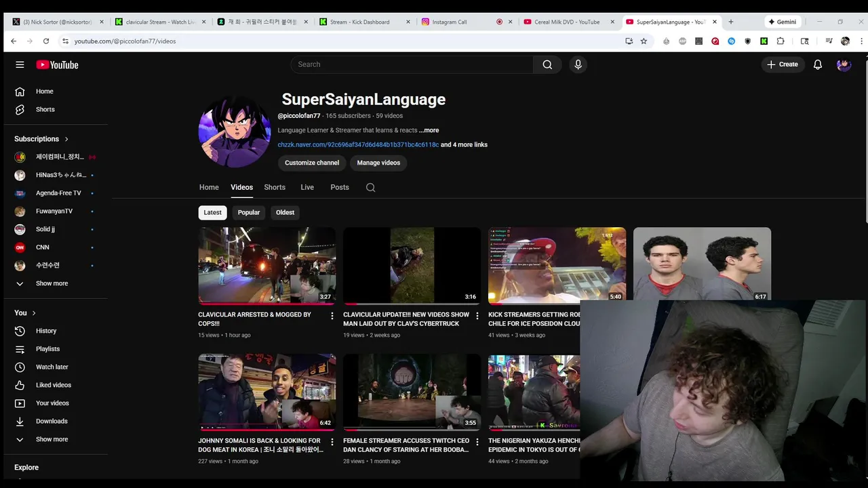The width and height of the screenshot is (868, 488).
Task: Switch to channel Shorts tab
Action: pyautogui.click(x=275, y=188)
